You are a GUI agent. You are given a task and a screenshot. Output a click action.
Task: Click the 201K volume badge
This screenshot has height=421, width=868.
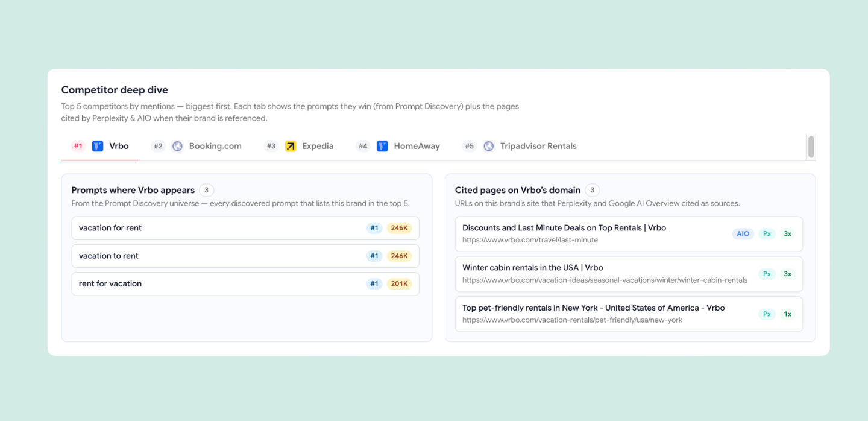(399, 283)
